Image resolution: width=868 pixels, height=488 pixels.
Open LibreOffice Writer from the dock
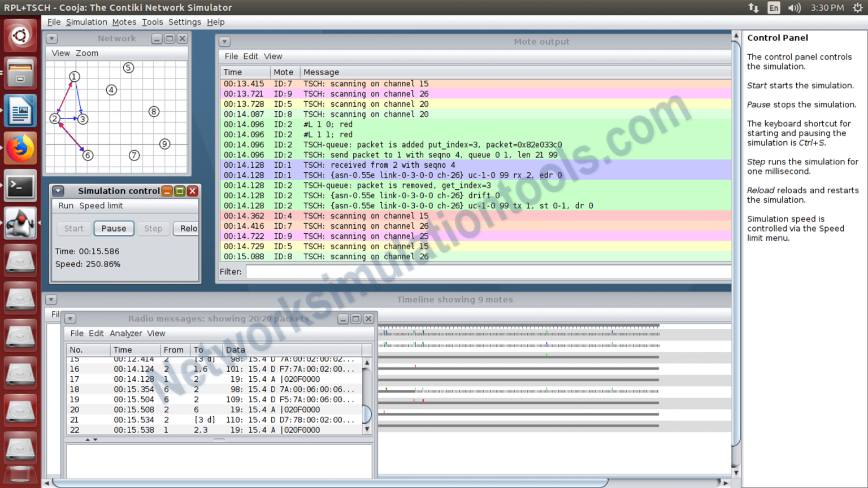pos(20,111)
